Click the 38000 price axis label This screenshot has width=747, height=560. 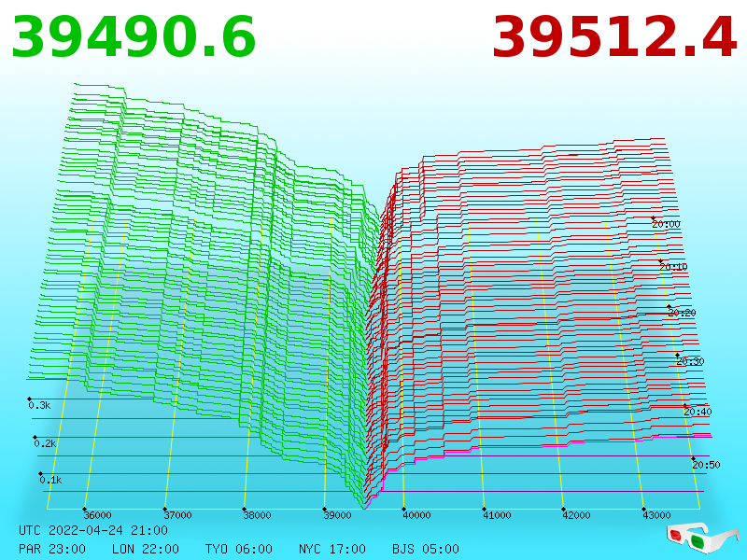[258, 515]
